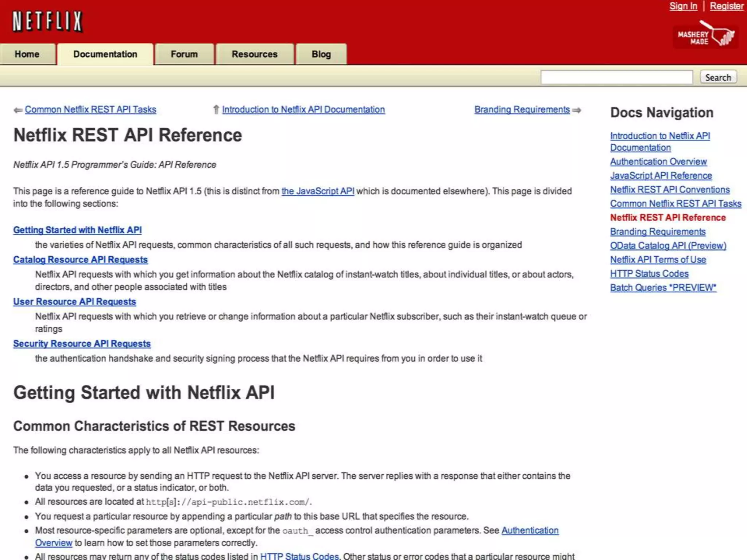The image size is (747, 560).
Task: Focus the search text field
Action: 616,77
